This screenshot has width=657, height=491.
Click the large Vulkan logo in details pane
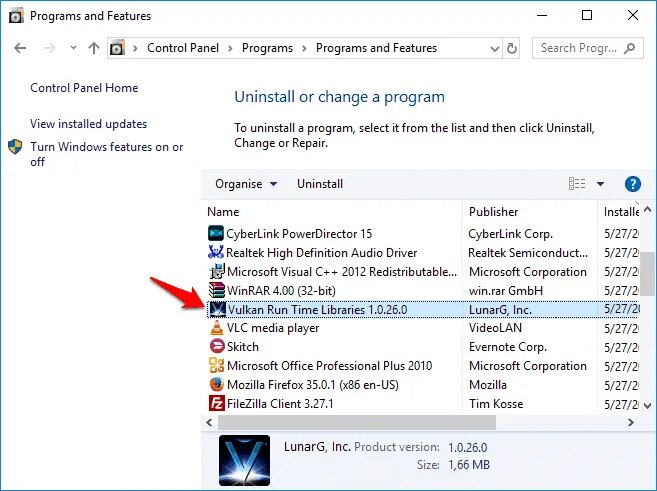[x=244, y=460]
